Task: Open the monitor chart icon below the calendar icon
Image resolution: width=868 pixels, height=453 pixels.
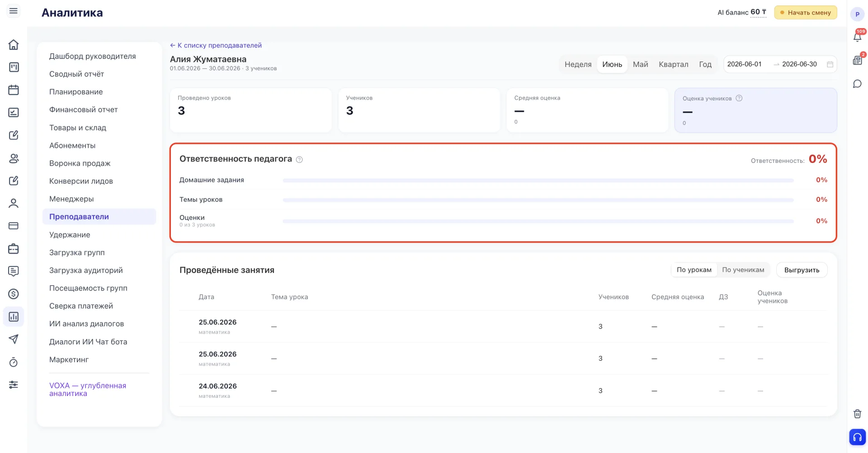Action: [14, 113]
